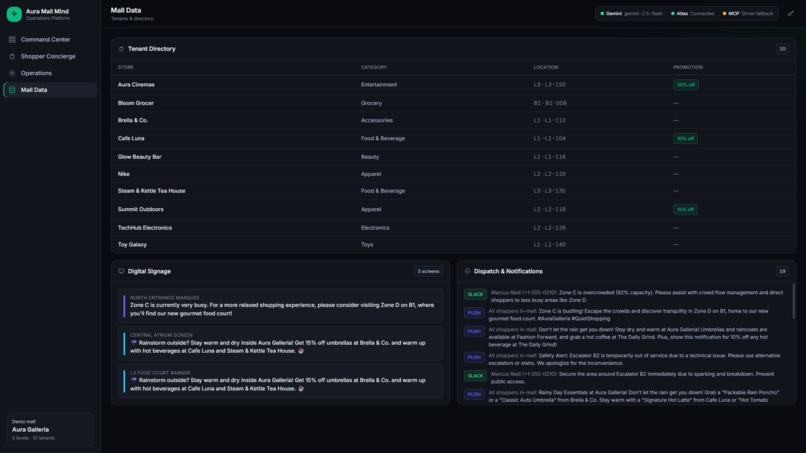Screen dimensions: 806x453
Task: Click the Accessories category cell
Action: click(x=377, y=120)
